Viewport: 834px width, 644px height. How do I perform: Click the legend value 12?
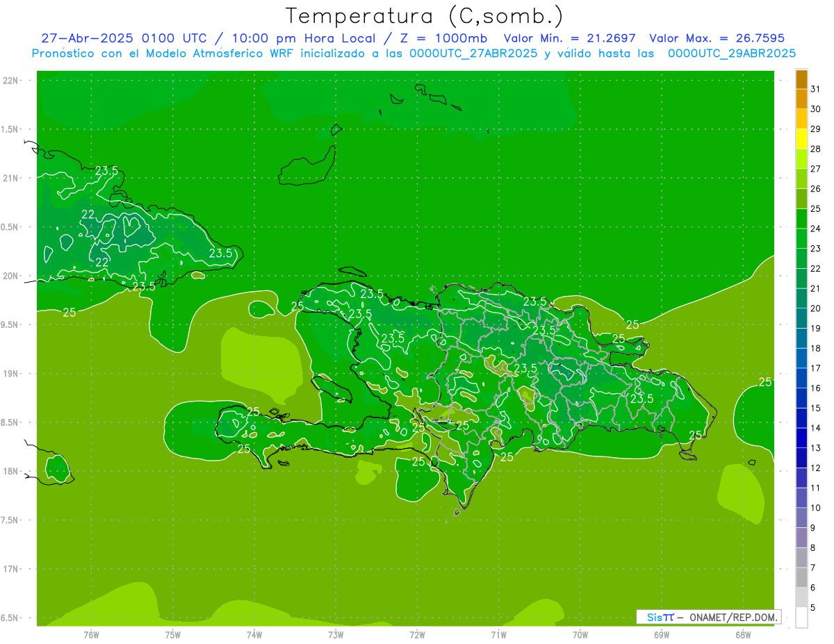[816, 468]
